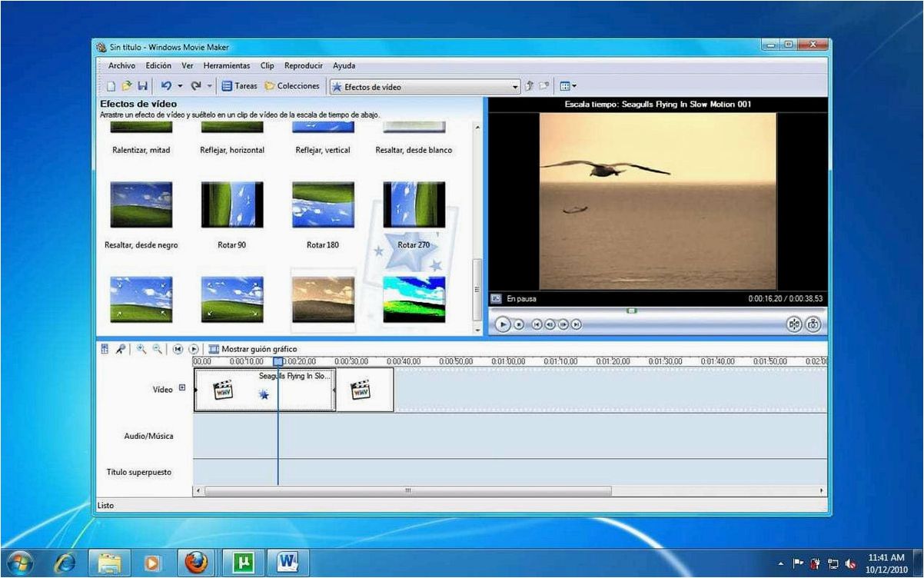Click the star effect icon on clip
The height and width of the screenshot is (578, 924).
pos(264,394)
